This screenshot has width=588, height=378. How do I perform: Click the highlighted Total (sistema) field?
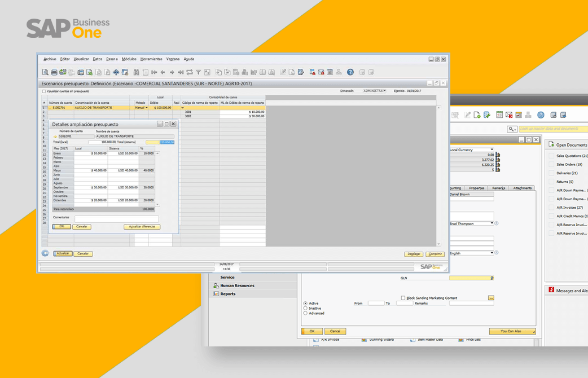coord(160,142)
